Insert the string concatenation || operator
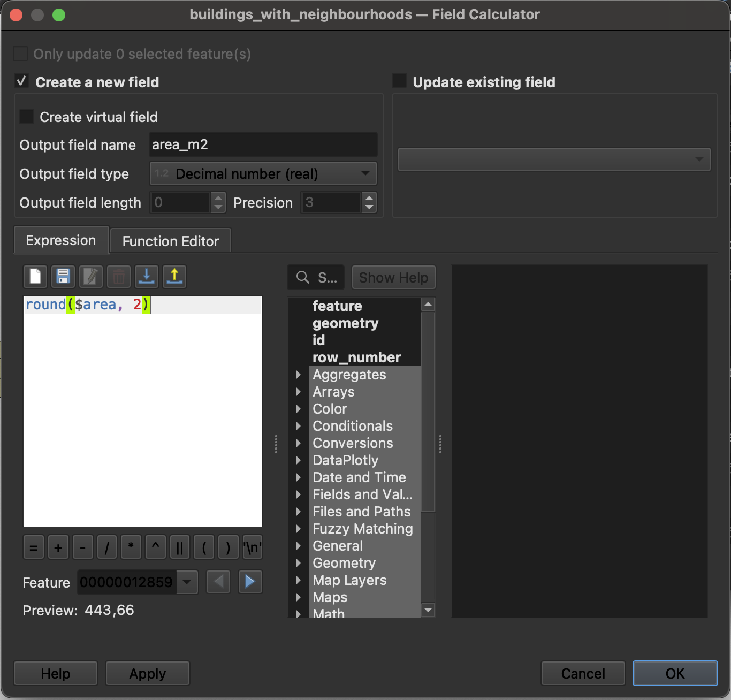Viewport: 731px width, 700px height. pyautogui.click(x=180, y=547)
